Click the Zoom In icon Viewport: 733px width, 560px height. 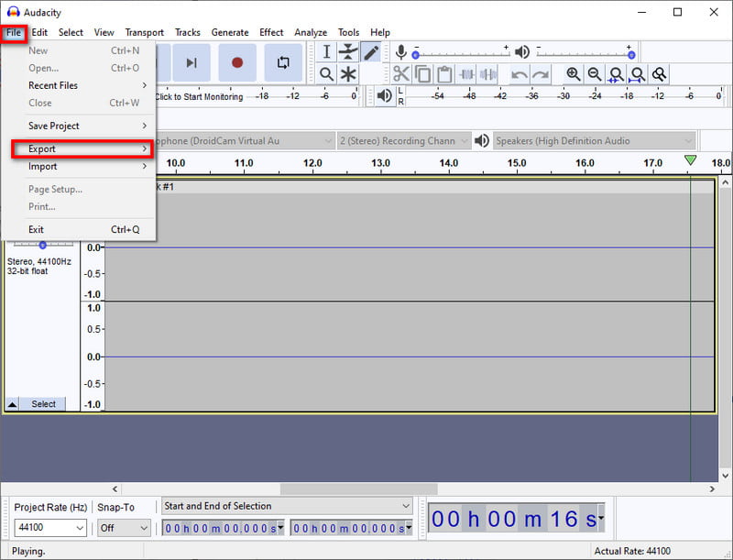574,74
